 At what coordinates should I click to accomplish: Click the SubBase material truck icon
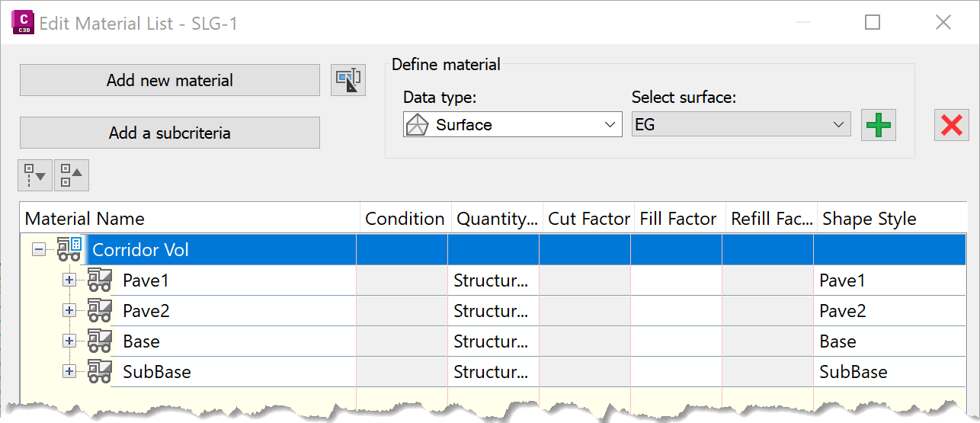tap(100, 371)
